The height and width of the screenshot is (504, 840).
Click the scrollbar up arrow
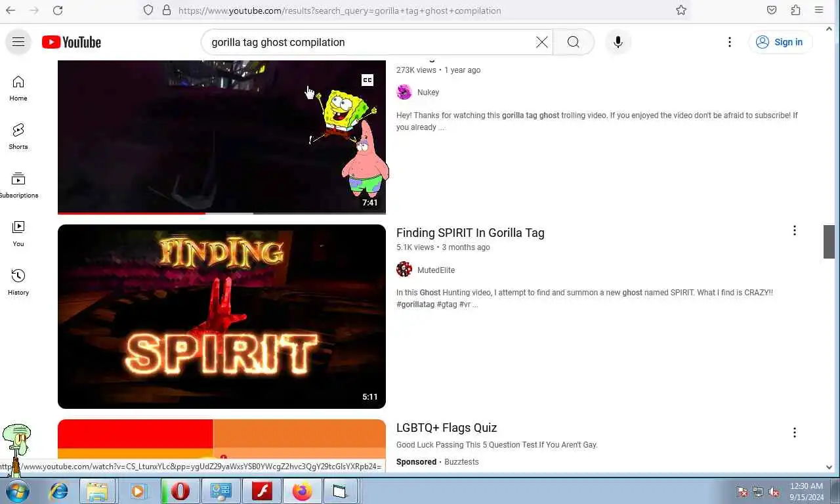coord(829,29)
